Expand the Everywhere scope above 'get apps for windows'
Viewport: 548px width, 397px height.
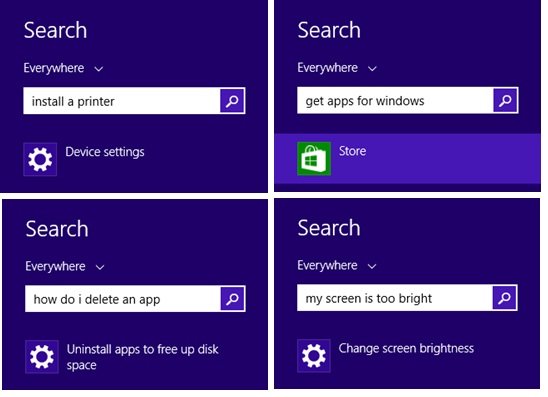coord(337,67)
